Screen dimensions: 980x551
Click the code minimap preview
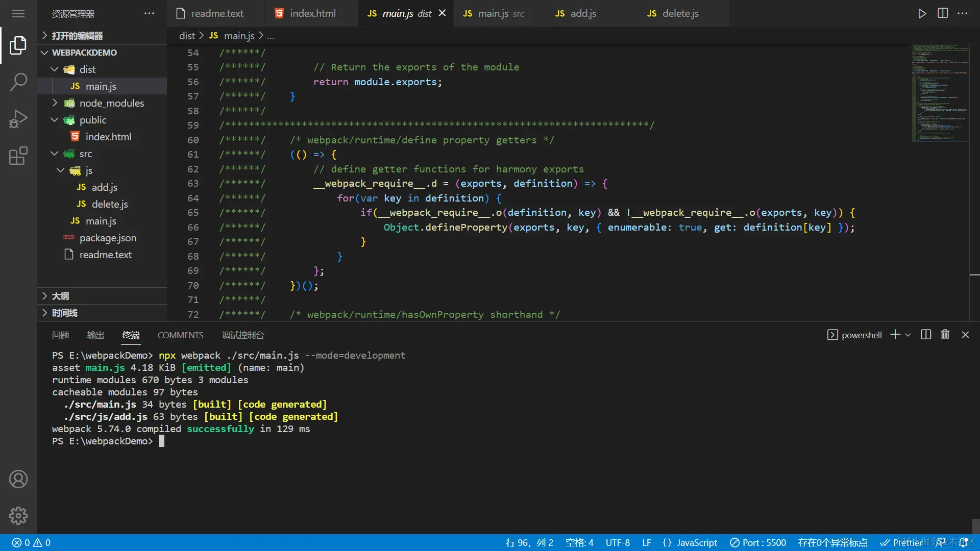coord(940,92)
